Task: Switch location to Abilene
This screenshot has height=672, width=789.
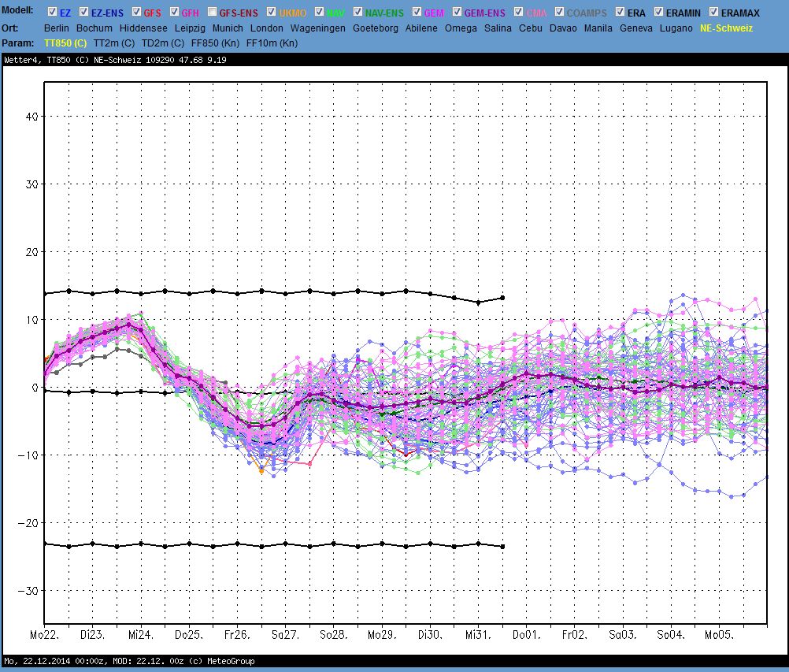Action: pyautogui.click(x=421, y=28)
